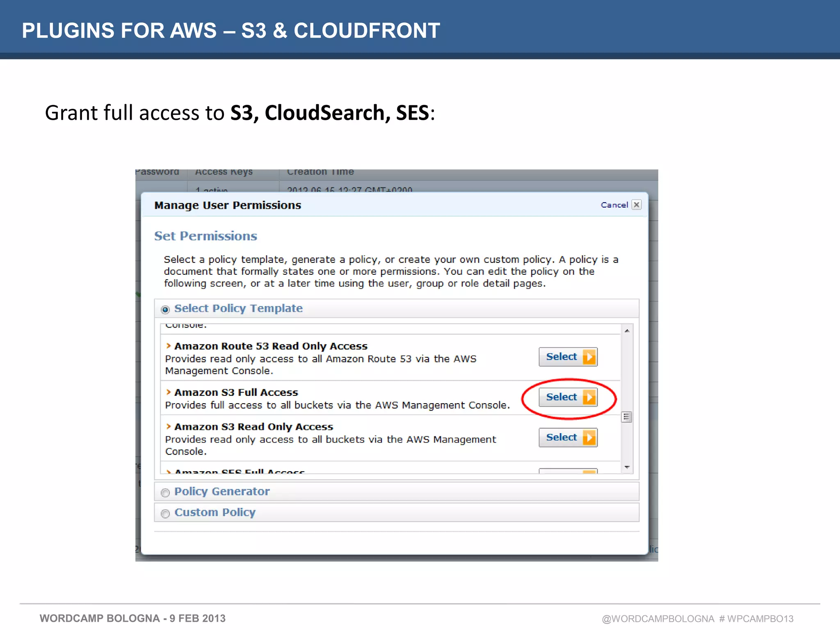Click the Select Policy Template heading
The image size is (840, 630).
pos(238,308)
